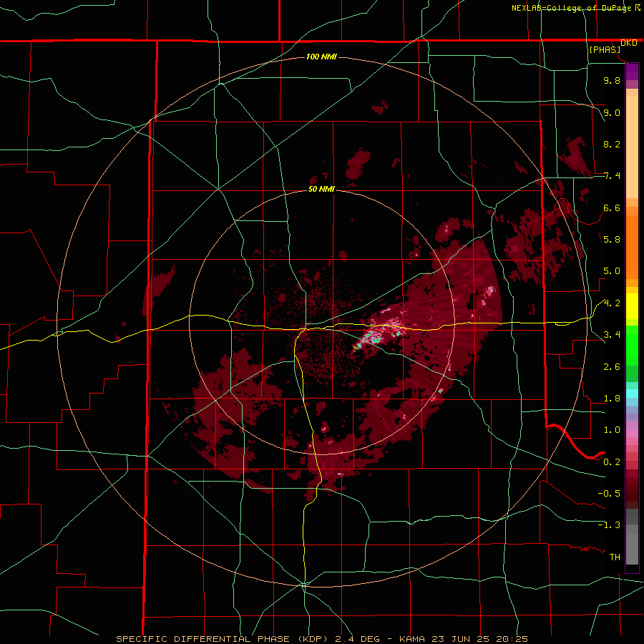
Task: Click the 3.4 scale value
Action: click(612, 334)
